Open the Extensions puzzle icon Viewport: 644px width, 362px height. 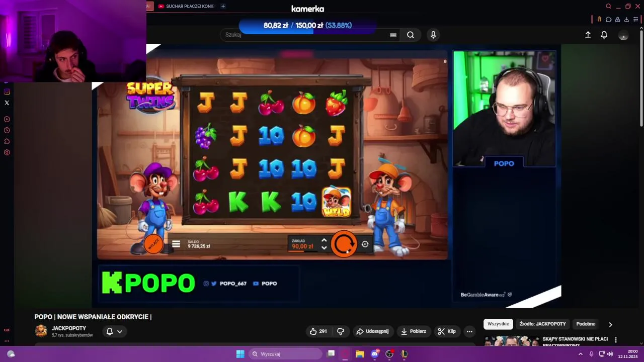pyautogui.click(x=608, y=20)
